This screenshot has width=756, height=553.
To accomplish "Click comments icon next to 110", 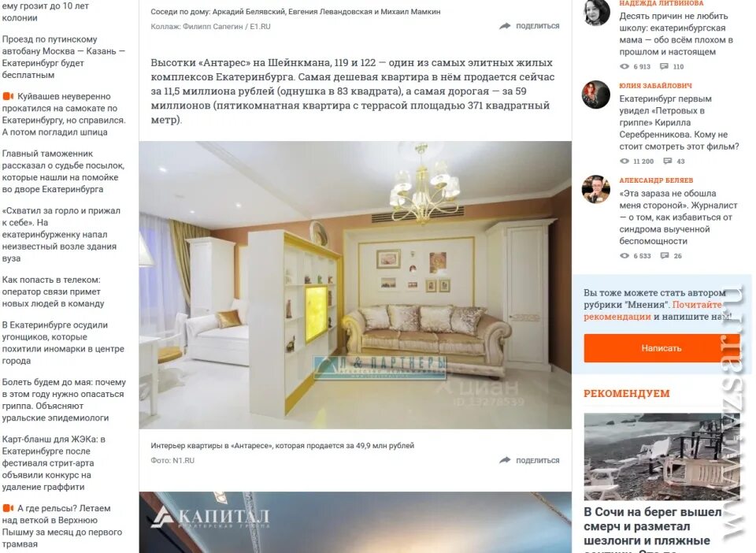I will tap(664, 66).
